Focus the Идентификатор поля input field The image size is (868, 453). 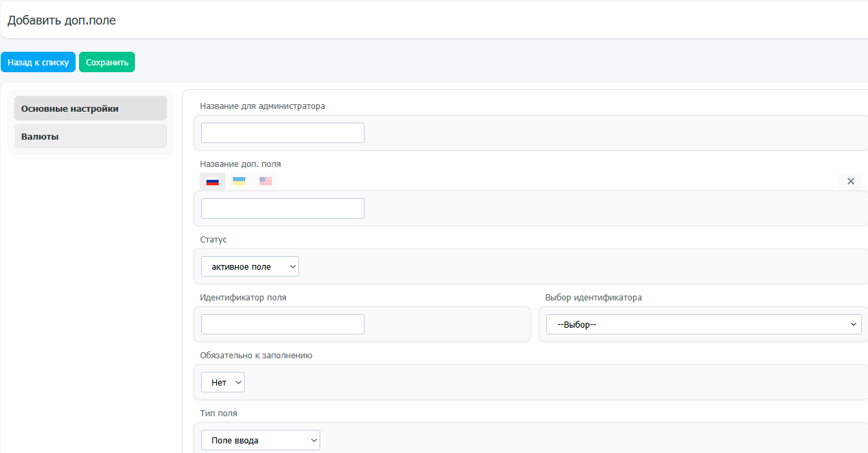coord(282,324)
